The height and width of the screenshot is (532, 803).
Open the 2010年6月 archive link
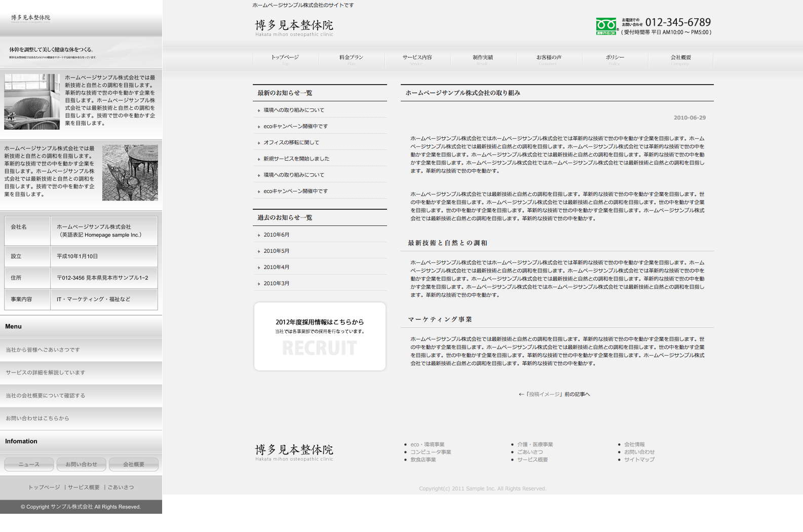click(x=277, y=235)
